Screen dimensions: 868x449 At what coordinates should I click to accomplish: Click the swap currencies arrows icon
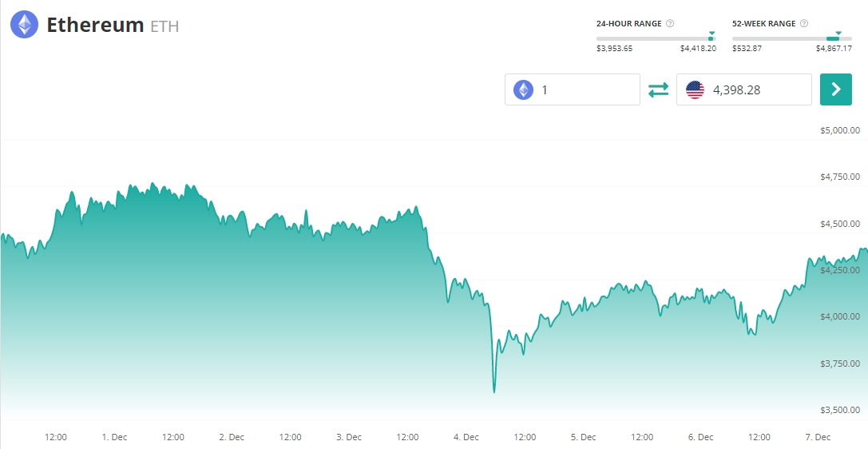click(x=658, y=89)
